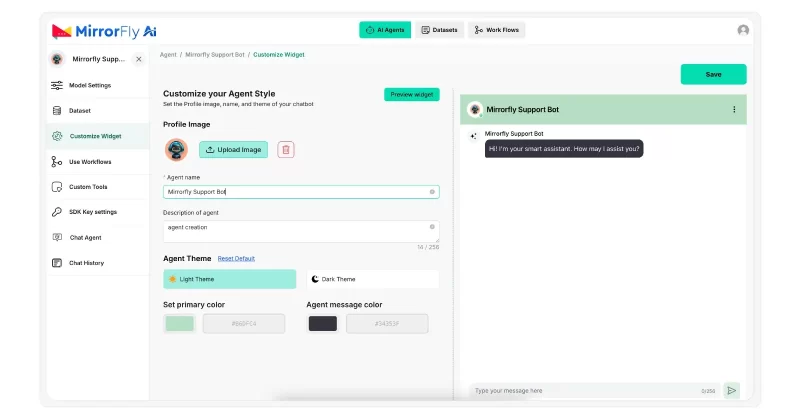The width and height of the screenshot is (800, 418).
Task: Click the Description of agent text area
Action: pos(301,232)
